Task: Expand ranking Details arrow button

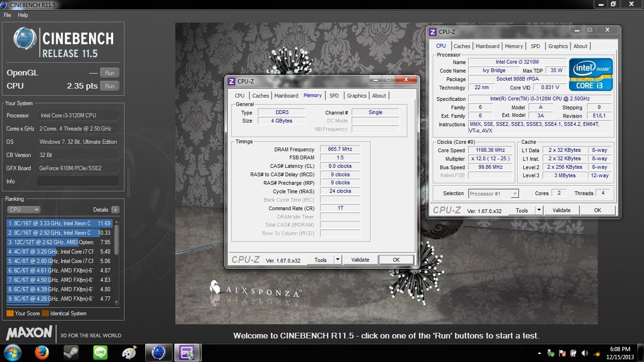Action: tap(116, 210)
